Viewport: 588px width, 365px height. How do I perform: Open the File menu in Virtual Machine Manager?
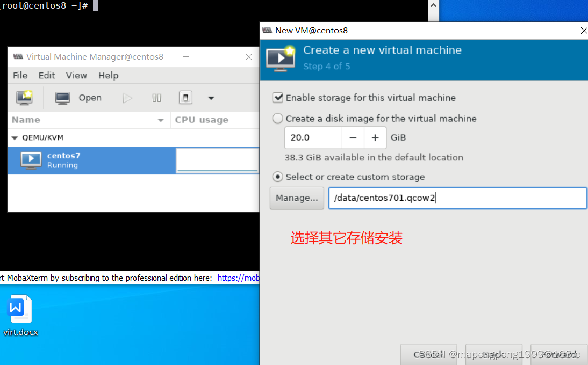pyautogui.click(x=20, y=75)
